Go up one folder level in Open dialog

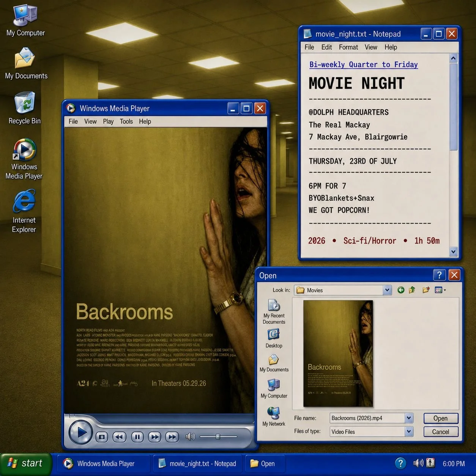[x=412, y=290]
